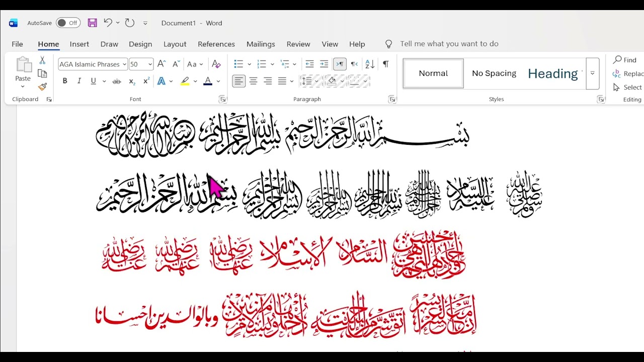Open Customize Quick Access Toolbar dropdown
Screen dimensions: 644x362
(x=145, y=23)
